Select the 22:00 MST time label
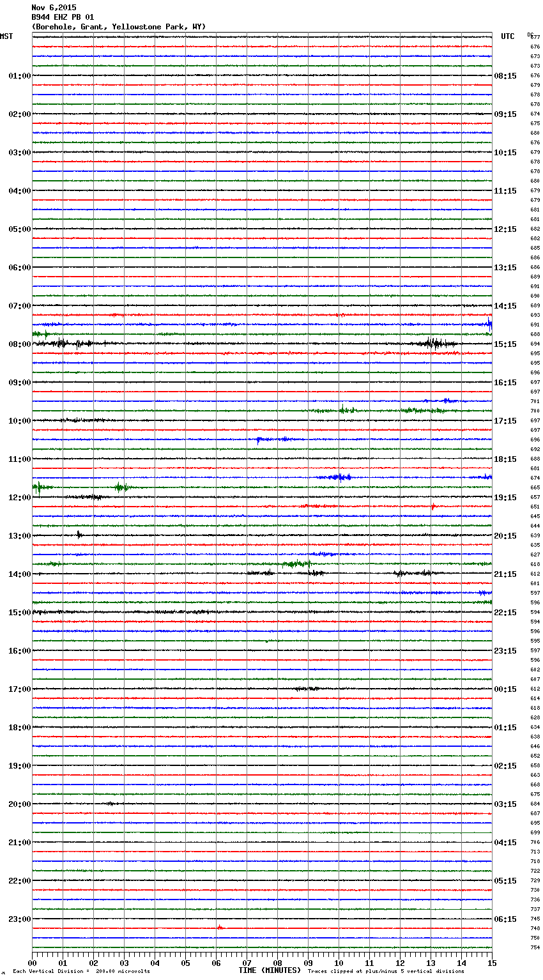This screenshot has height=980, width=543. pyautogui.click(x=20, y=881)
